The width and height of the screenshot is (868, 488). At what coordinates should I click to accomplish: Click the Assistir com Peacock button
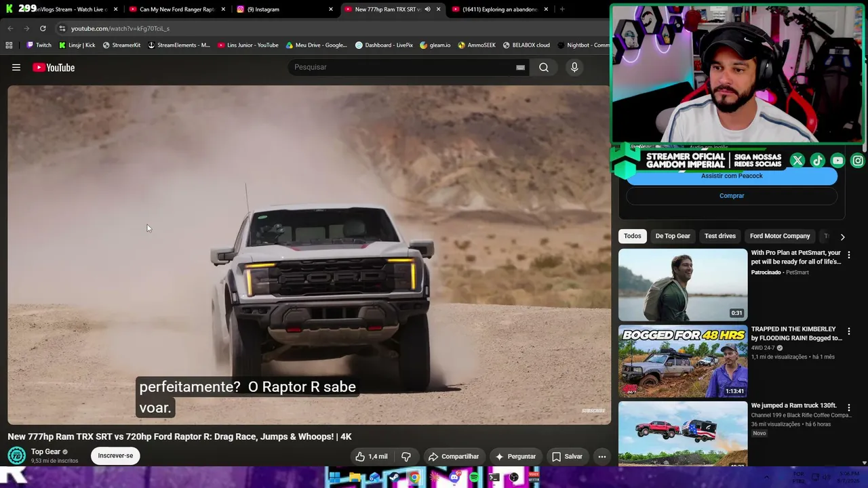point(732,176)
